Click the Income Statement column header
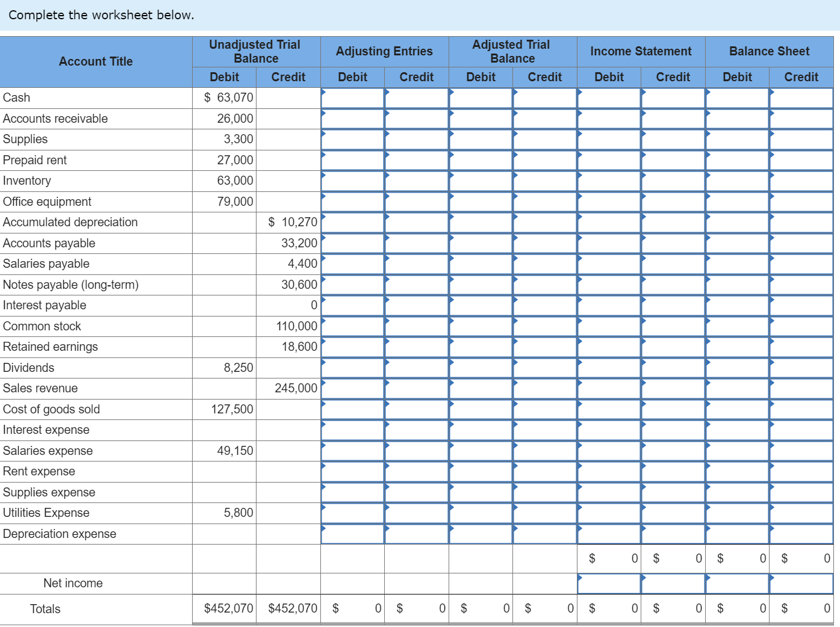Image resolution: width=840 pixels, height=627 pixels. 641,51
